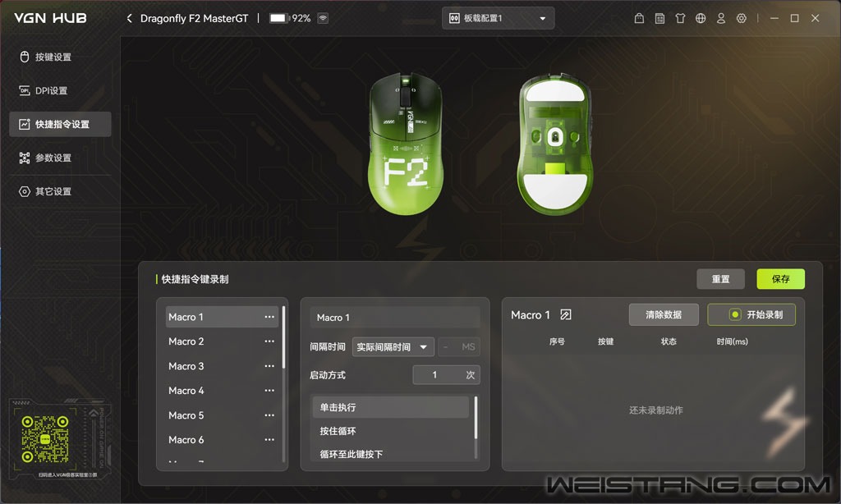This screenshot has height=504, width=841.
Task: Click the 时间(ms) column header
Action: point(732,341)
